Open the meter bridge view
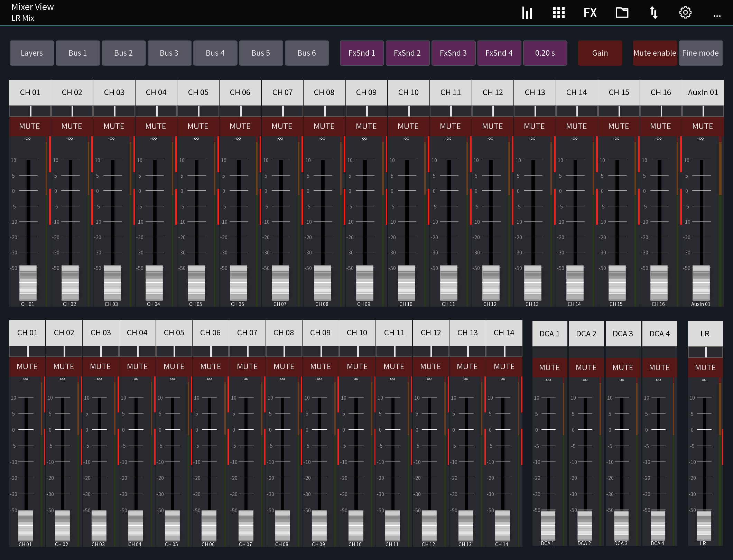This screenshot has width=733, height=560. click(x=527, y=12)
